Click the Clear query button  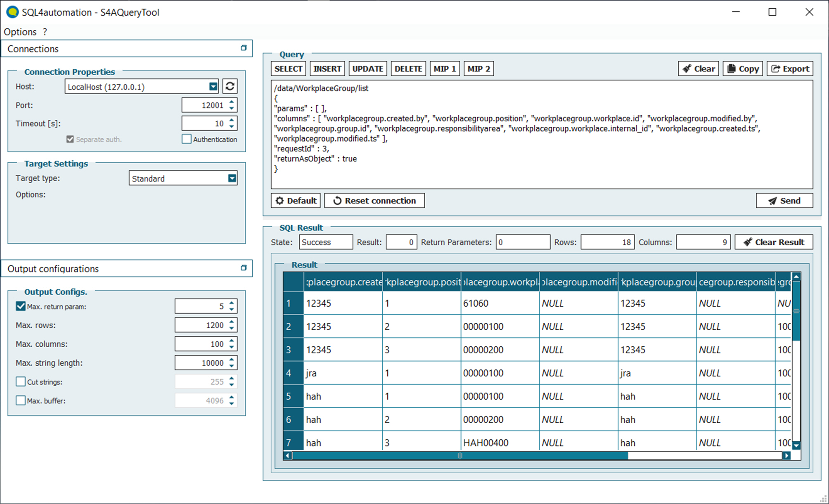pos(699,69)
